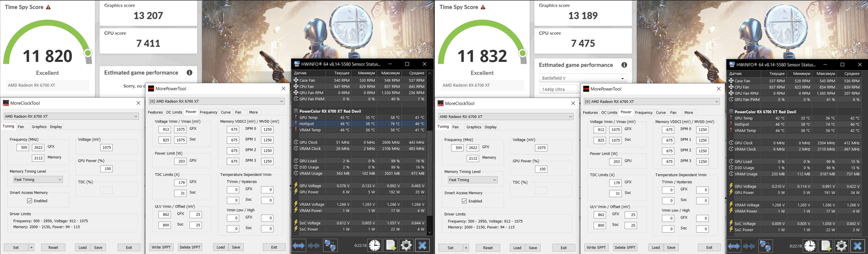Image resolution: width=868 pixels, height=254 pixels.
Task: Start logging file icon in right HWiNFO window
Action: point(825,246)
